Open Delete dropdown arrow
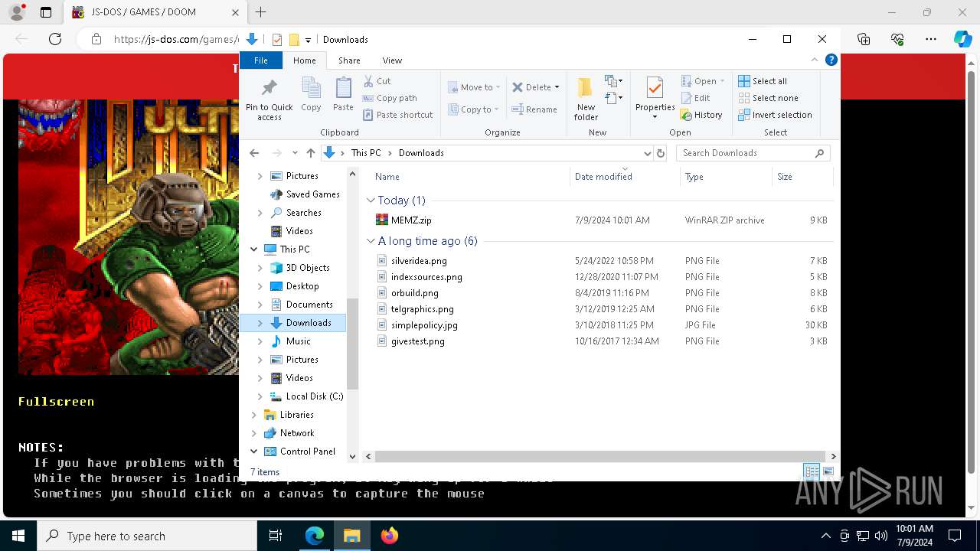This screenshot has width=980, height=551. tap(557, 87)
